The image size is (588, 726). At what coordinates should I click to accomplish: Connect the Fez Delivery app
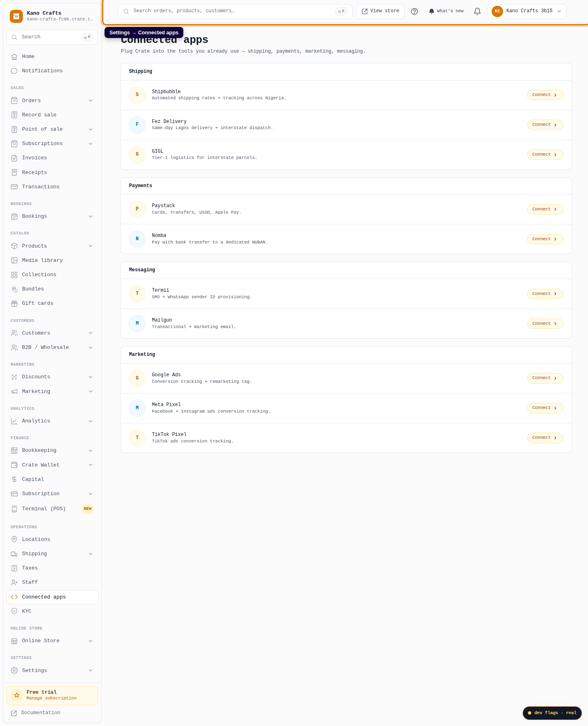[x=545, y=125]
